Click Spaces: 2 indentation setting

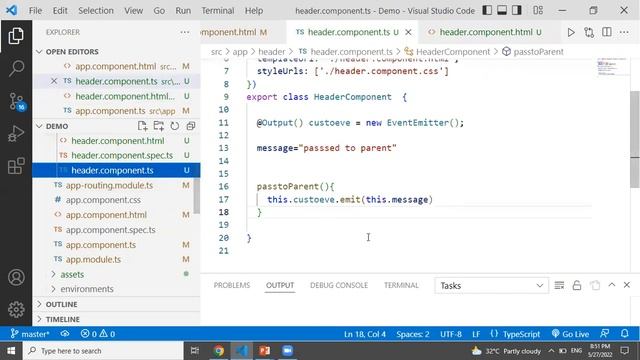point(413,334)
